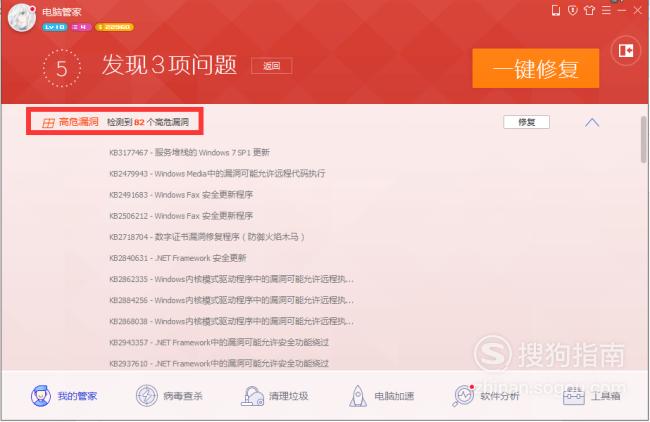The height and width of the screenshot is (422, 650).
Task: Click the 工具箱 toolbox icon
Action: pos(573,396)
